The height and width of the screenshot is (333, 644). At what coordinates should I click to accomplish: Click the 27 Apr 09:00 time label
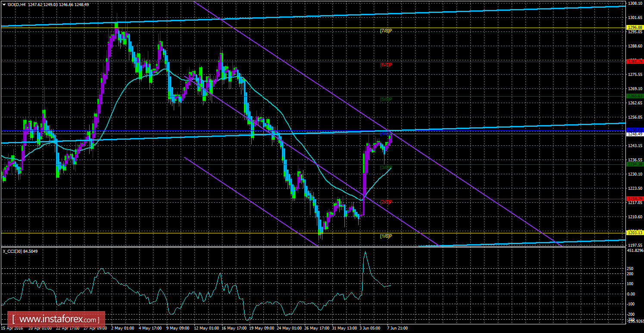(x=96, y=328)
